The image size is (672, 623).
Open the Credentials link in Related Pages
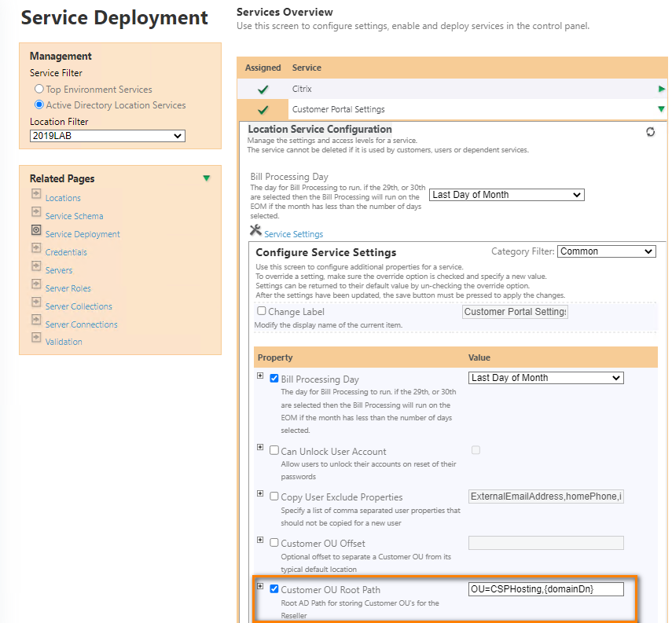point(66,252)
